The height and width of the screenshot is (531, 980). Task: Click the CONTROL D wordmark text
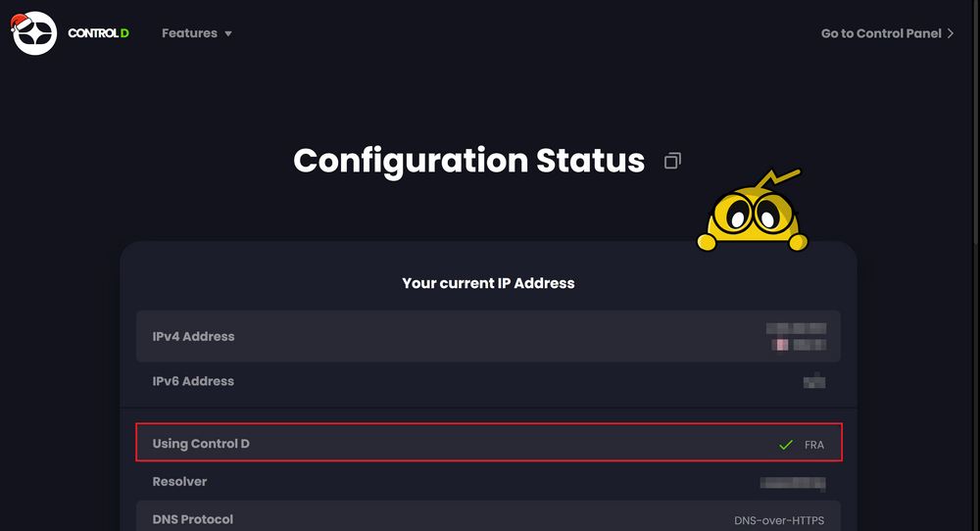tap(98, 33)
